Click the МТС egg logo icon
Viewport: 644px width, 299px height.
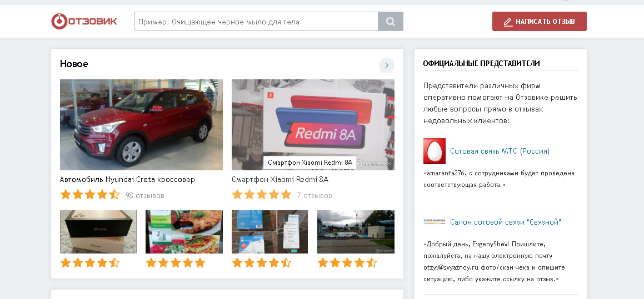tap(435, 151)
